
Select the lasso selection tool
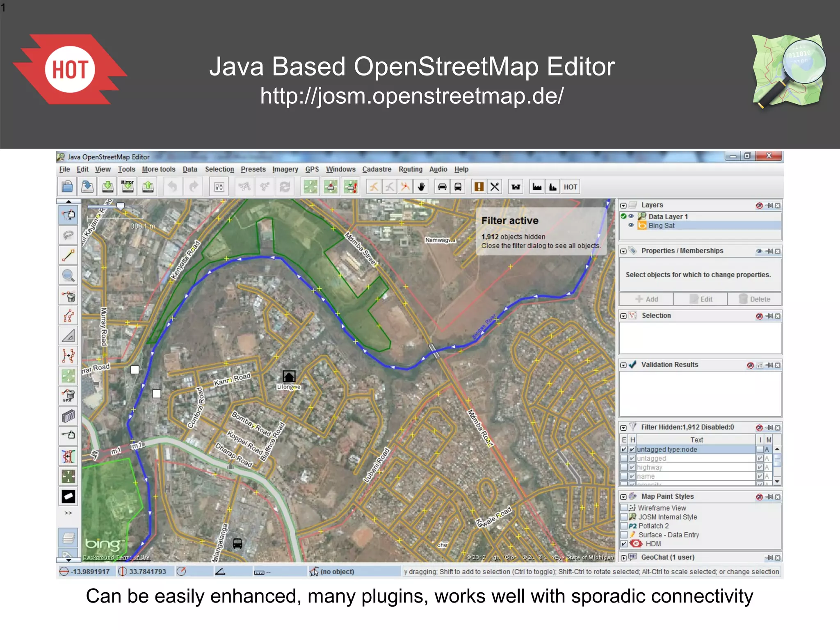click(x=68, y=235)
